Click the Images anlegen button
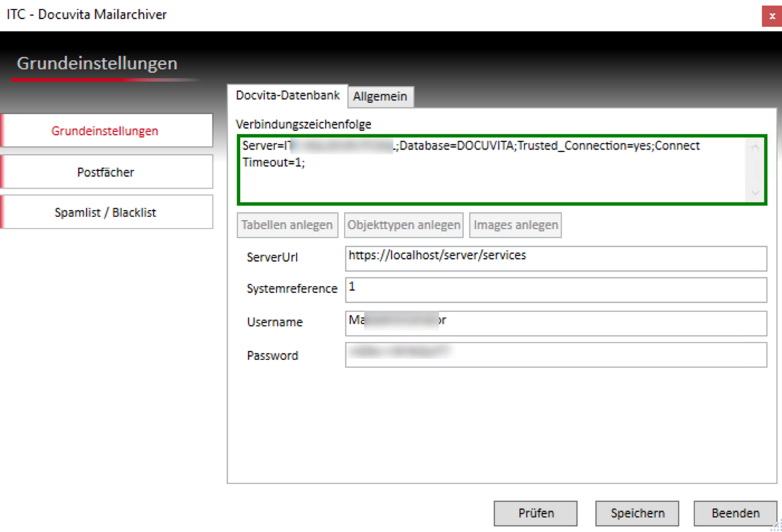This screenshot has height=532, width=782. [x=516, y=225]
